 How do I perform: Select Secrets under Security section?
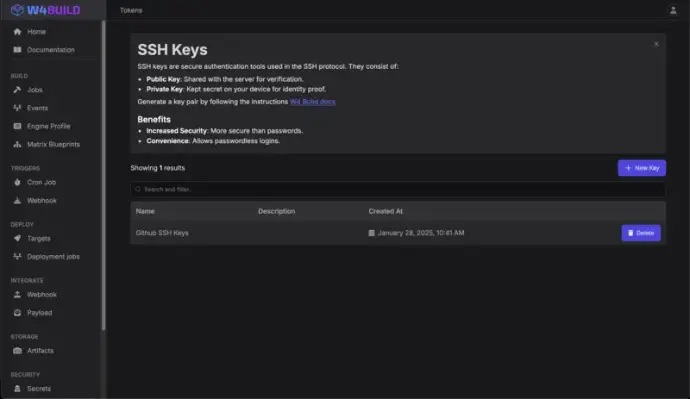click(x=39, y=389)
